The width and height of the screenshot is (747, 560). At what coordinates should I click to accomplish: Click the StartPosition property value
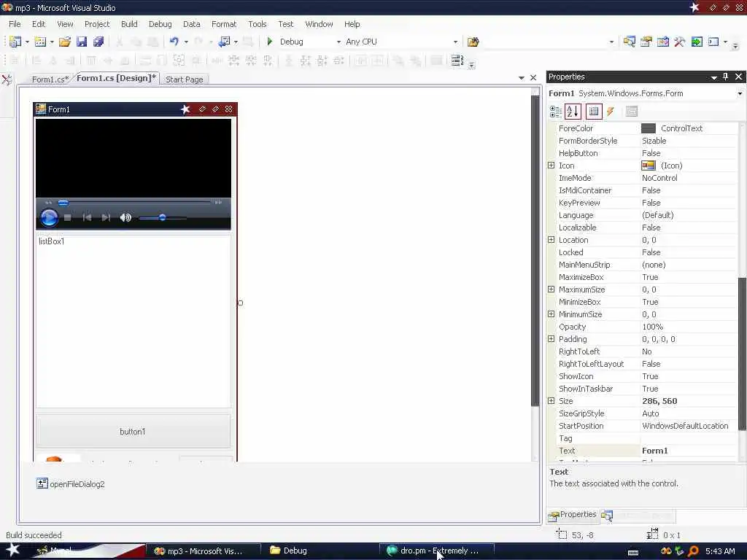[688, 426]
